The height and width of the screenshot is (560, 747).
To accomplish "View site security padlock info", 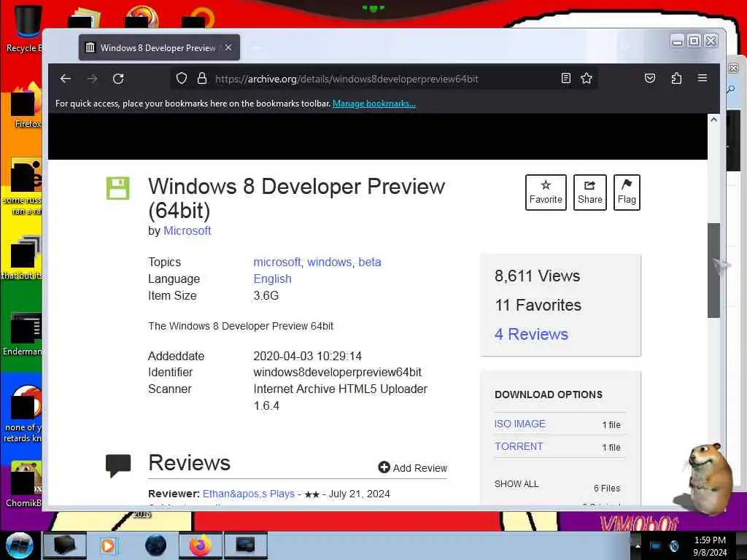I will coord(202,78).
